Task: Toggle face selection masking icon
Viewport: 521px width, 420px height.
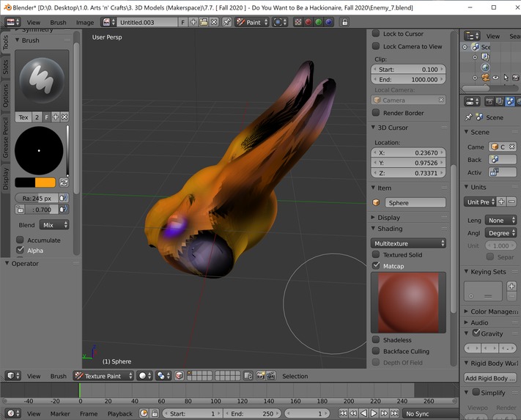Action: (179, 376)
